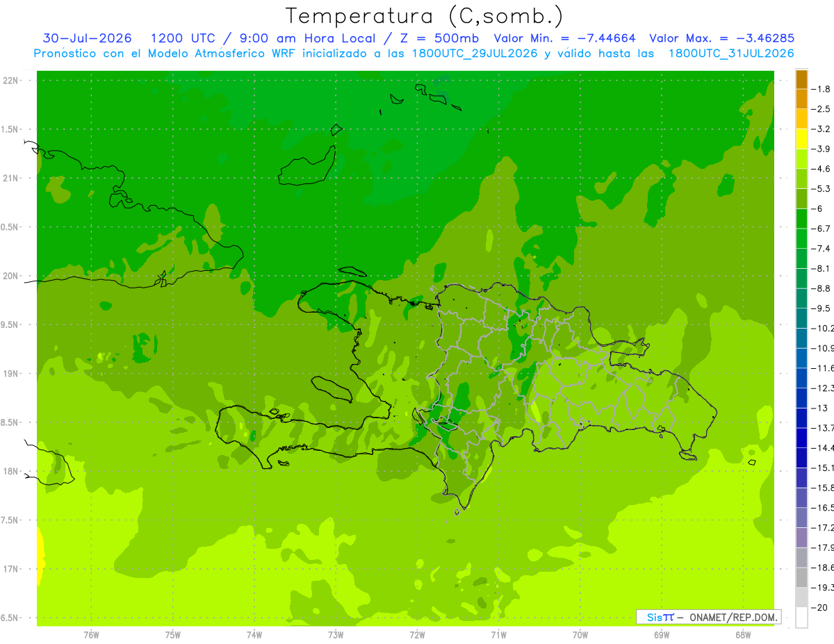Click the title "Temperatura (C,somb.)"

pyautogui.click(x=424, y=16)
